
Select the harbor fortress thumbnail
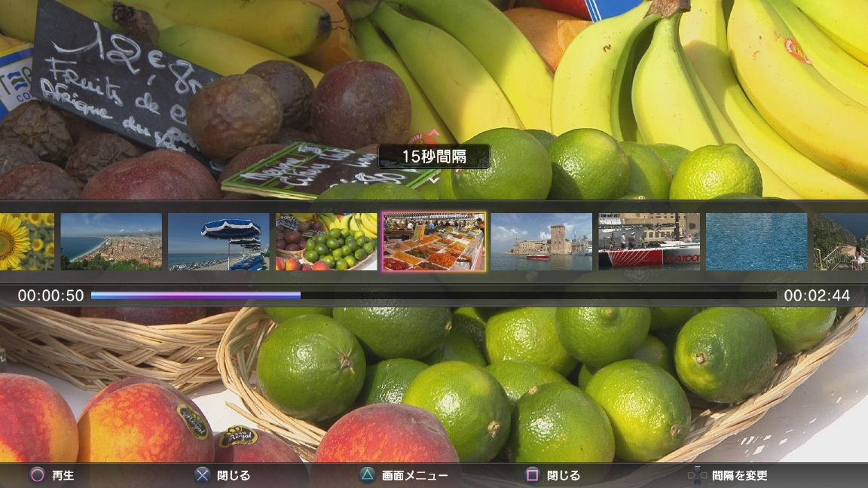click(x=542, y=242)
